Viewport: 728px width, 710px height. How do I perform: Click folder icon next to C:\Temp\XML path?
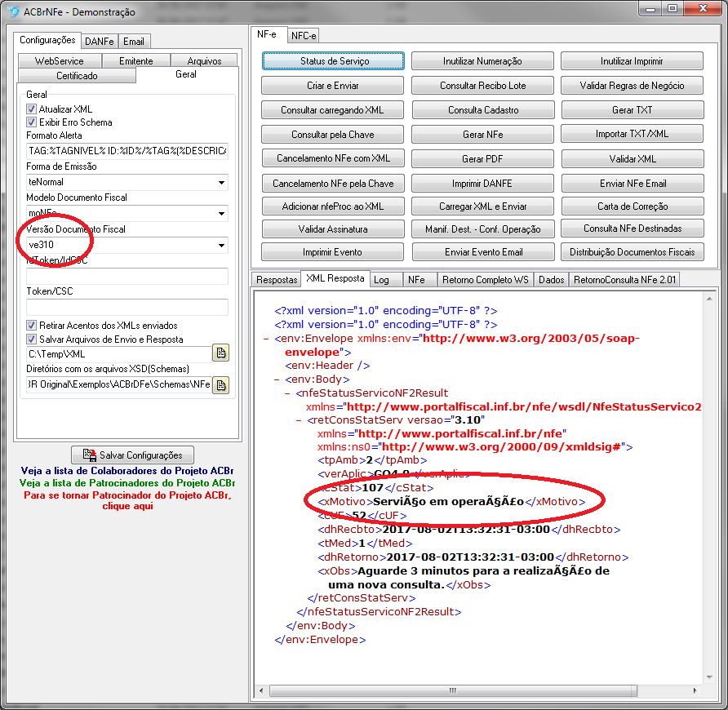click(x=221, y=353)
